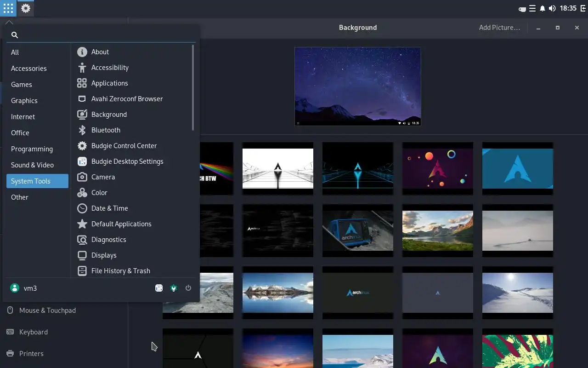Select the Graphics category
The height and width of the screenshot is (368, 588).
(x=37, y=101)
